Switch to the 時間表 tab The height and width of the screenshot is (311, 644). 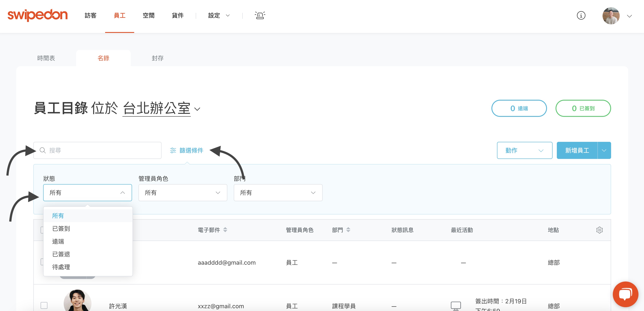46,58
